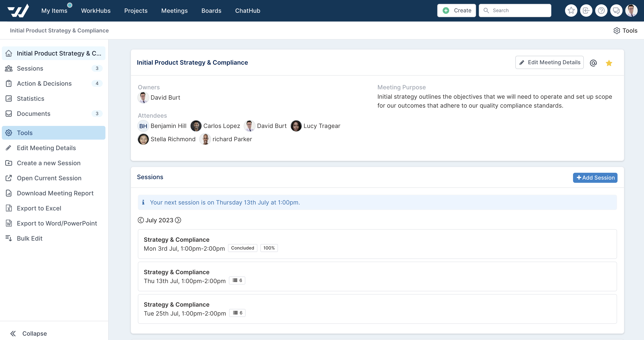Click the green plus icon on Create
The height and width of the screenshot is (340, 644).
click(446, 11)
